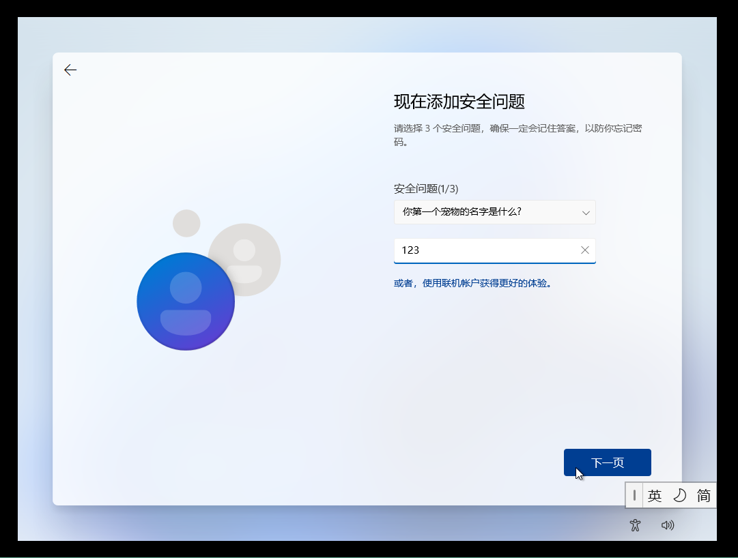Click the 安全问题(1/3) label
738x560 pixels.
tap(426, 189)
